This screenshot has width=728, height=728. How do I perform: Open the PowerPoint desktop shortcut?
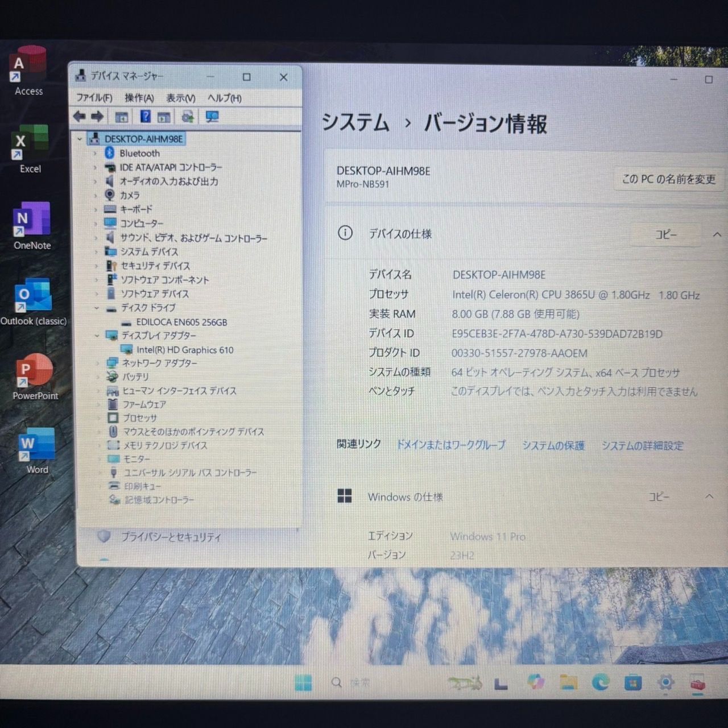click(35, 377)
